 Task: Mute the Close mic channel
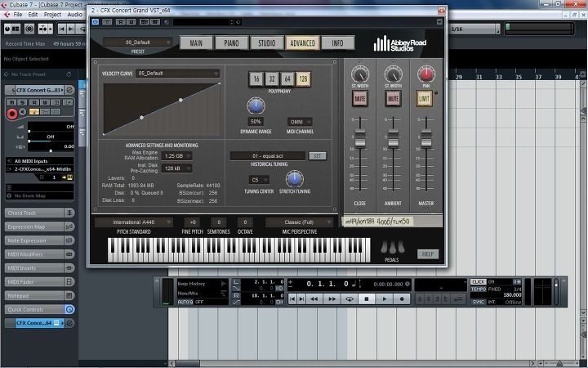point(360,99)
